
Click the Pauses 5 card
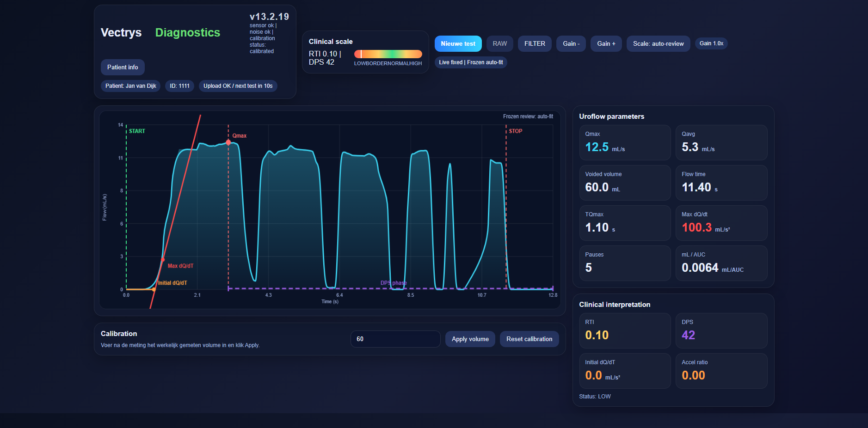(625, 263)
